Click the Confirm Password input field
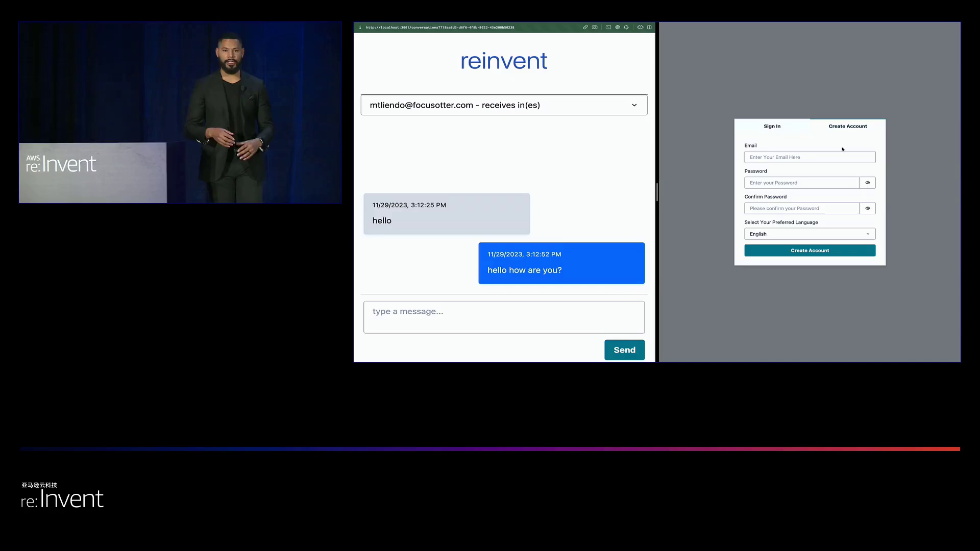The height and width of the screenshot is (551, 980). pyautogui.click(x=801, y=208)
